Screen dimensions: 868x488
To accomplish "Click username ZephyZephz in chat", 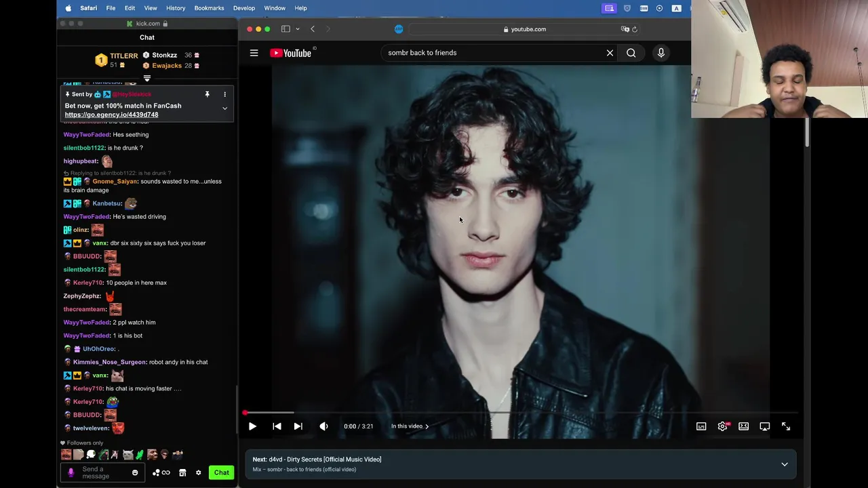I will tap(82, 296).
